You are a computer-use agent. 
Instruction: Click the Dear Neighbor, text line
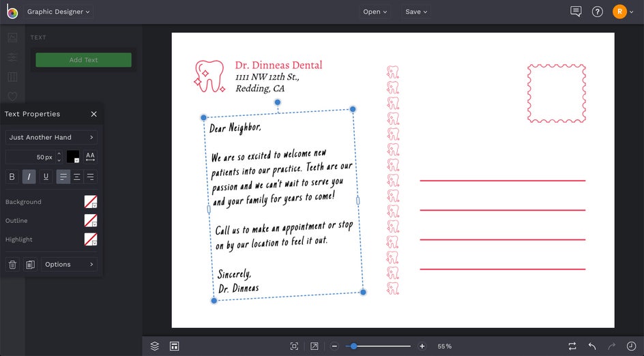coord(235,128)
